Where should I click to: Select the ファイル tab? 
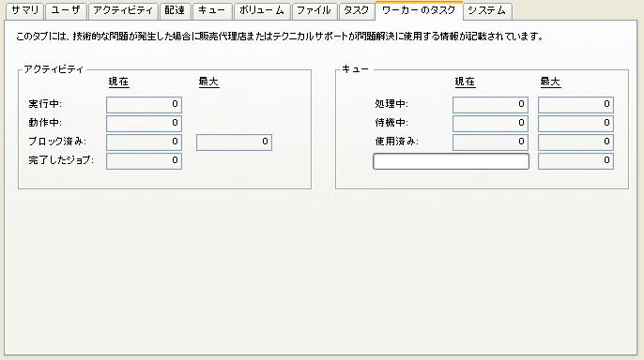click(314, 10)
